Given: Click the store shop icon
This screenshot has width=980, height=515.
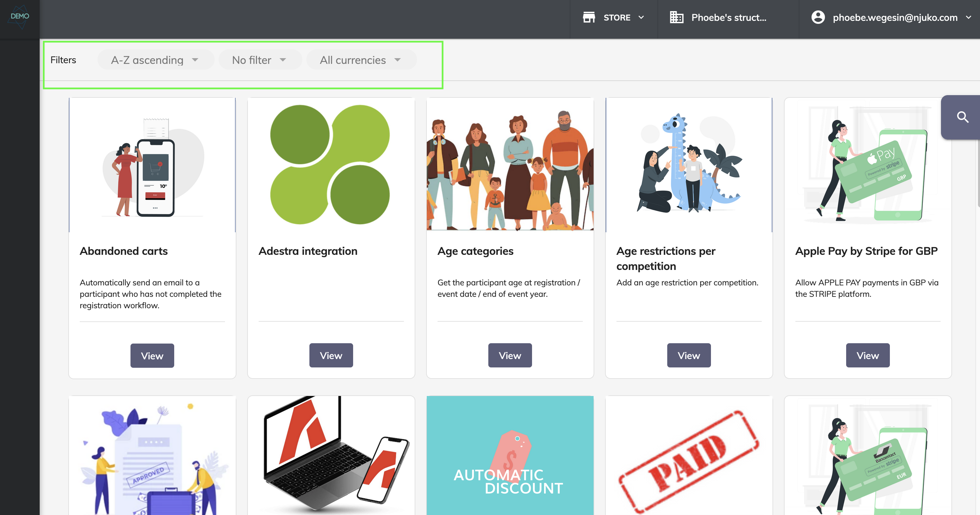Looking at the screenshot, I should click(x=589, y=17).
